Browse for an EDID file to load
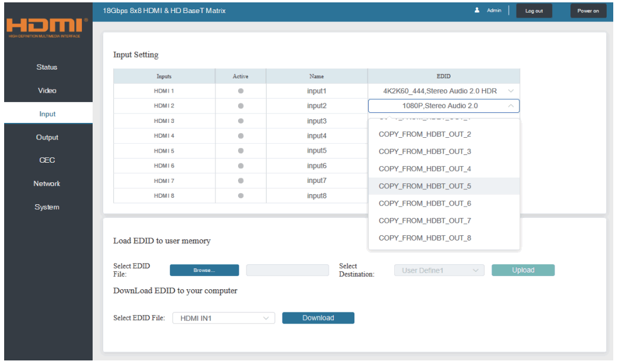 204,270
